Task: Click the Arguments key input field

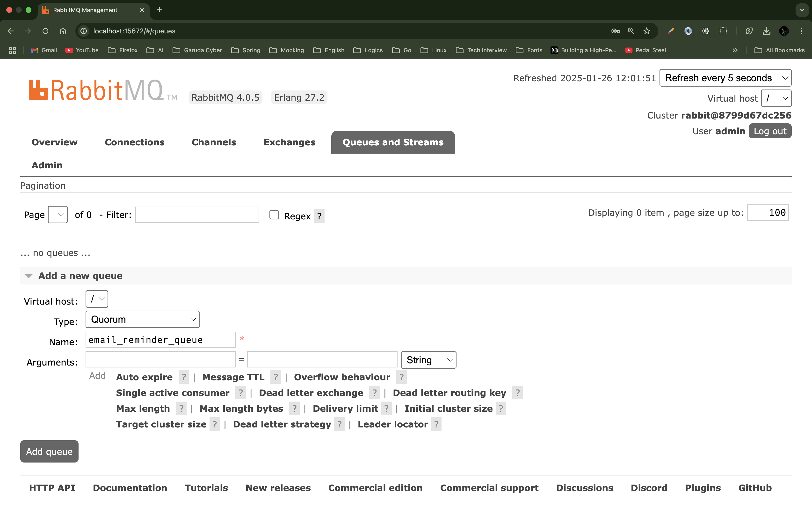Action: (x=161, y=359)
